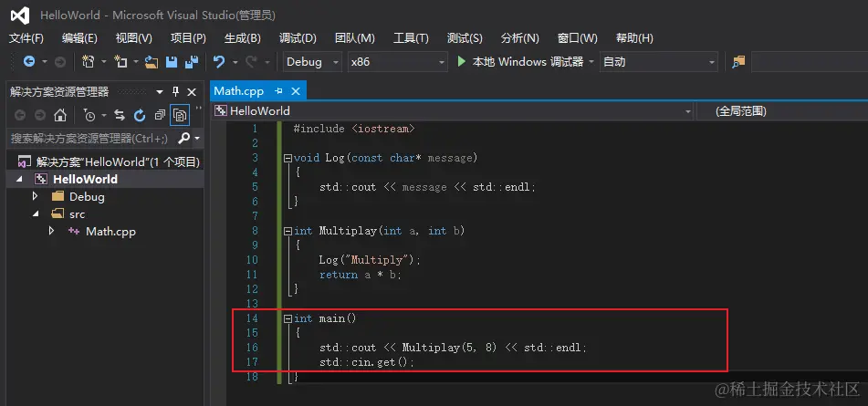Screen dimensions: 868x406
Task: Open the 调试(D) menu
Action: coord(298,38)
